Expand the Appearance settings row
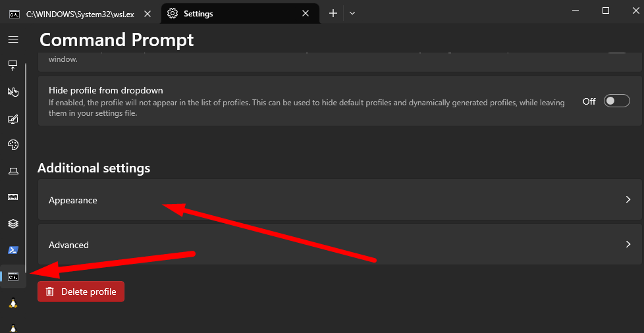The width and height of the screenshot is (644, 333). pos(339,200)
